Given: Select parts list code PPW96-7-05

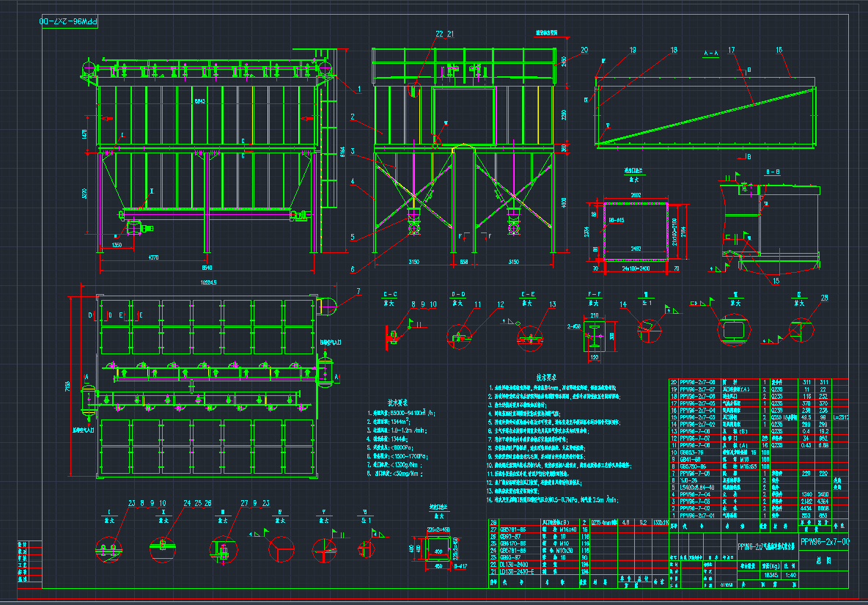Looking at the screenshot, I should tap(695, 474).
